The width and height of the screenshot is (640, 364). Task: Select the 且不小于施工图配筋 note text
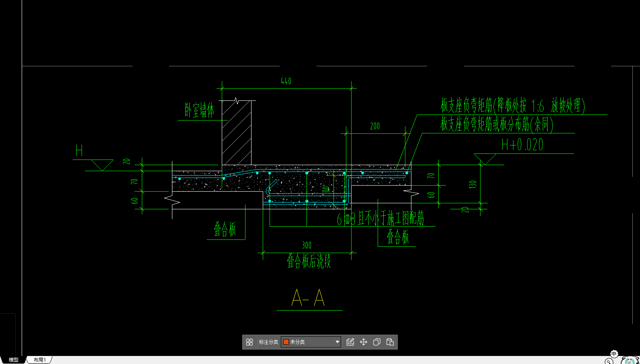click(x=391, y=219)
